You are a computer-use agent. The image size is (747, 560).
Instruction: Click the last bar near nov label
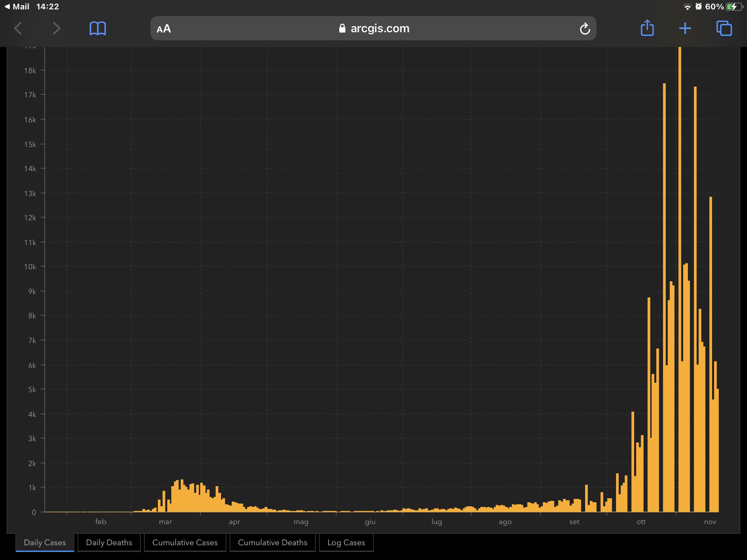(717, 452)
